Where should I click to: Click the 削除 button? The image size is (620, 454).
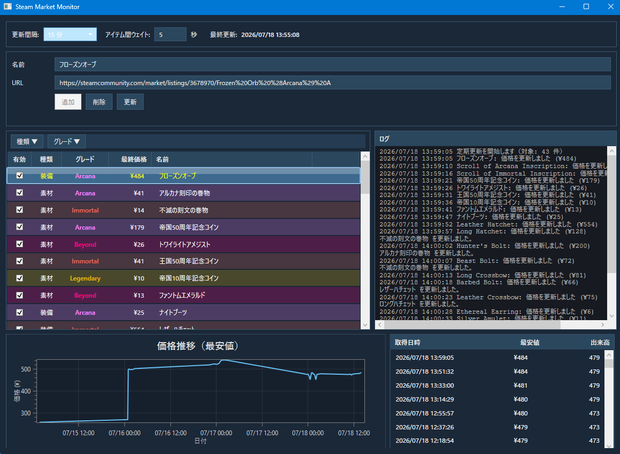pyautogui.click(x=99, y=102)
